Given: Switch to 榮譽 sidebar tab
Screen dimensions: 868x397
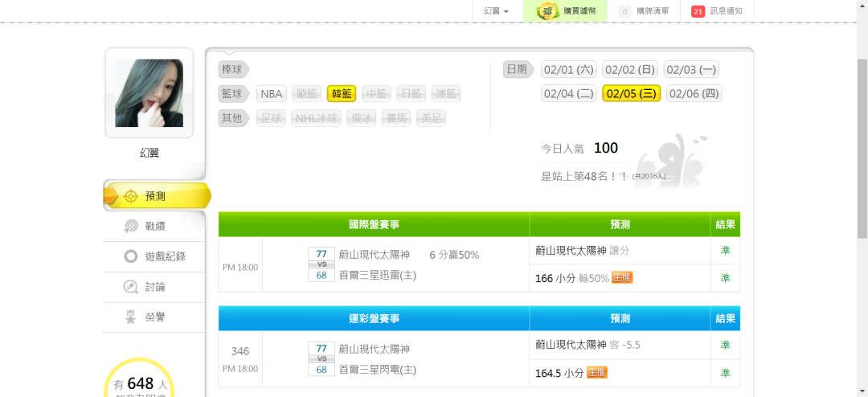Looking at the screenshot, I should [154, 317].
